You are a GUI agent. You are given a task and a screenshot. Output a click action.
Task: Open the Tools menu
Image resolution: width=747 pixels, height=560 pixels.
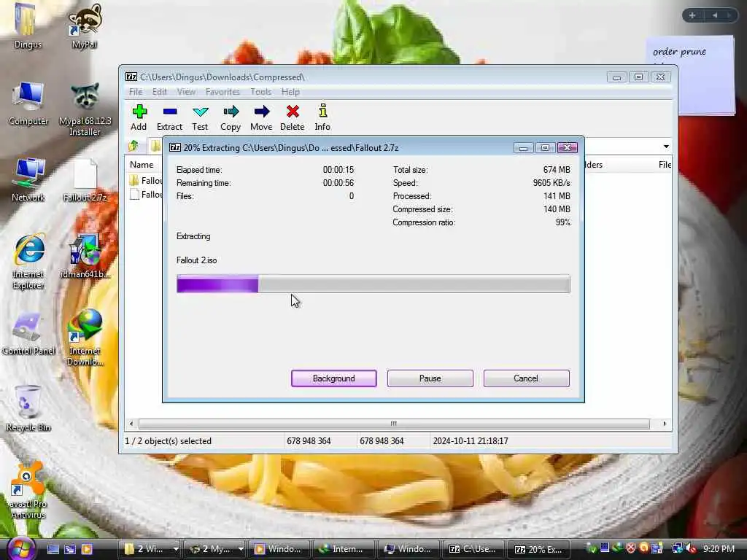coord(260,92)
